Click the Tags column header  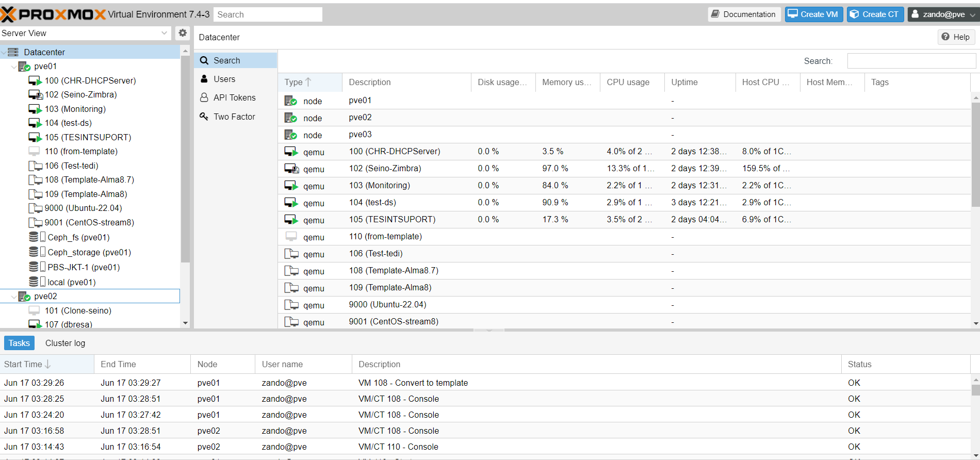point(917,82)
